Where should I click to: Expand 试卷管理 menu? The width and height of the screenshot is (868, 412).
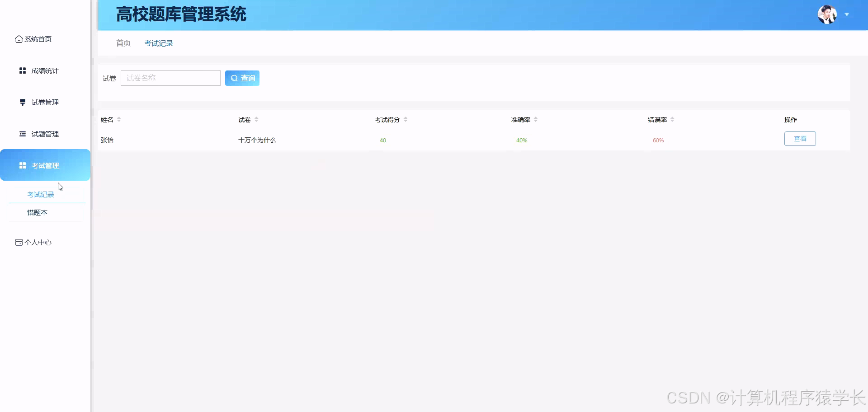[45, 103]
